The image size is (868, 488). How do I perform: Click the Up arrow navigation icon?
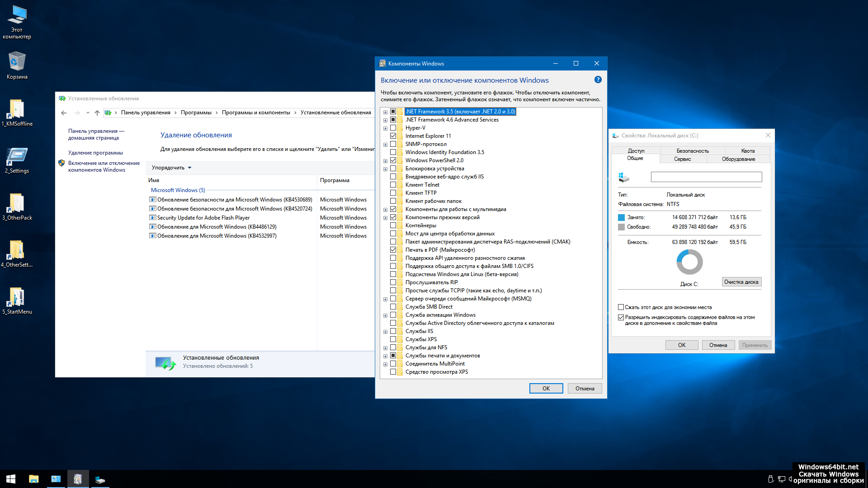pyautogui.click(x=97, y=113)
